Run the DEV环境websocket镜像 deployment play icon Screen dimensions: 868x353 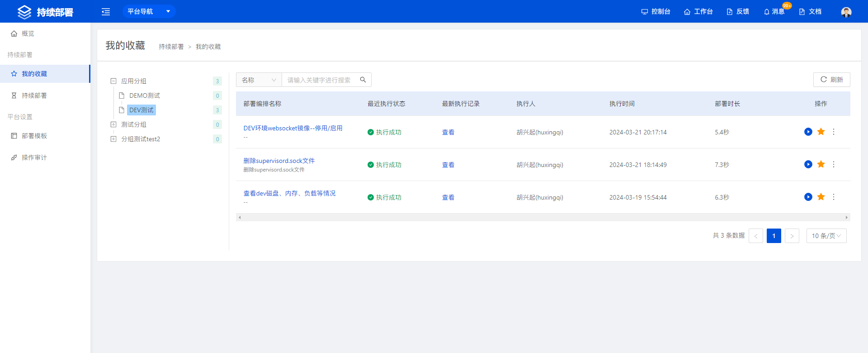click(808, 132)
